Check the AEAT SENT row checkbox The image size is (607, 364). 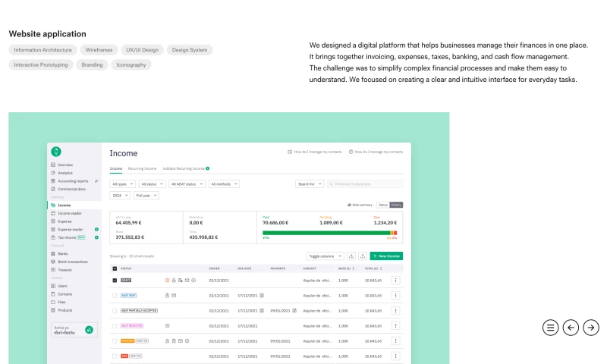pos(115,296)
